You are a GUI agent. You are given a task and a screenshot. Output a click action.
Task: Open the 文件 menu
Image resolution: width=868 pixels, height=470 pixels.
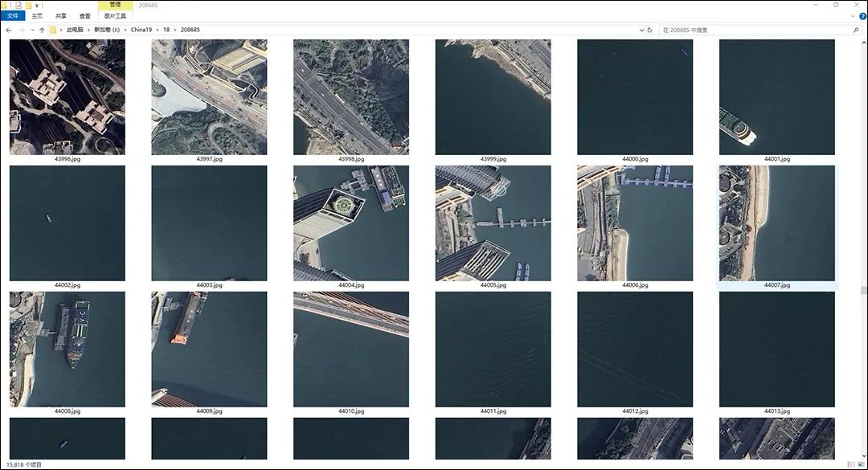point(13,16)
